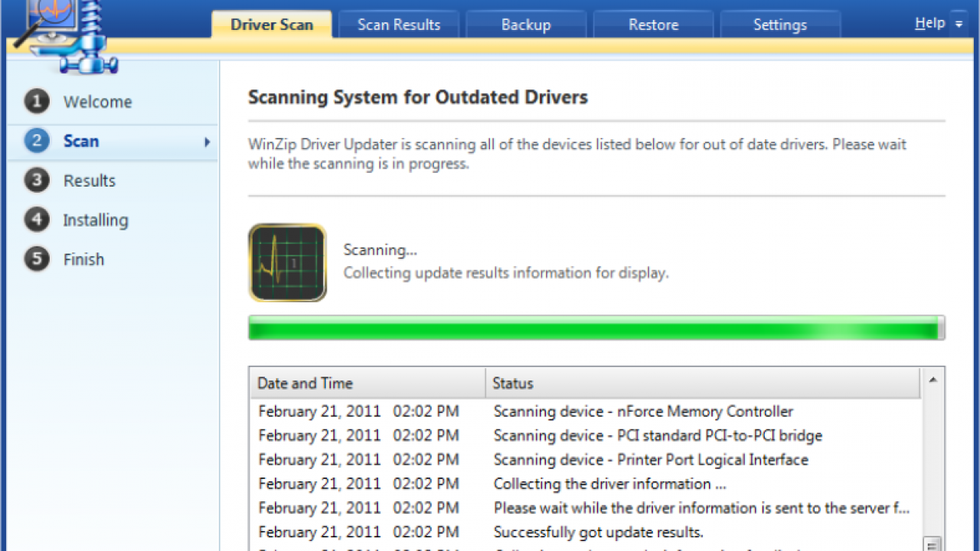Image resolution: width=980 pixels, height=551 pixels.
Task: Select row 'Scanning device - nForce Memory Controller'
Action: (586, 412)
